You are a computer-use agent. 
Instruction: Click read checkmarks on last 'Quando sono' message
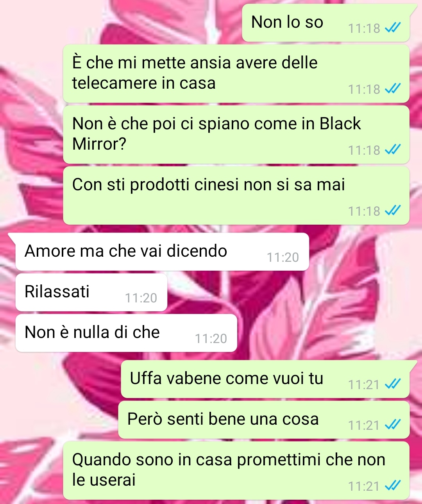[393, 486]
